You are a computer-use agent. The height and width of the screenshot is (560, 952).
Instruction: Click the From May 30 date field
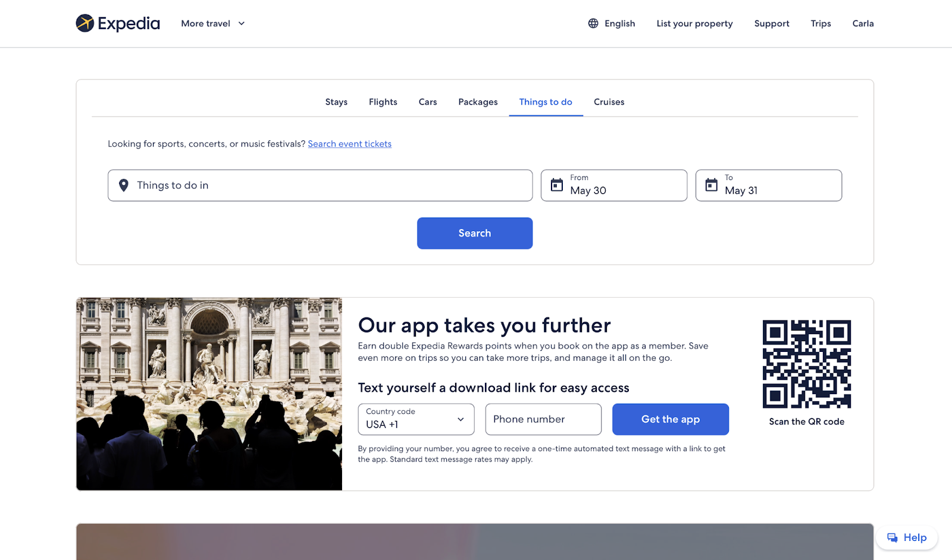(x=614, y=185)
